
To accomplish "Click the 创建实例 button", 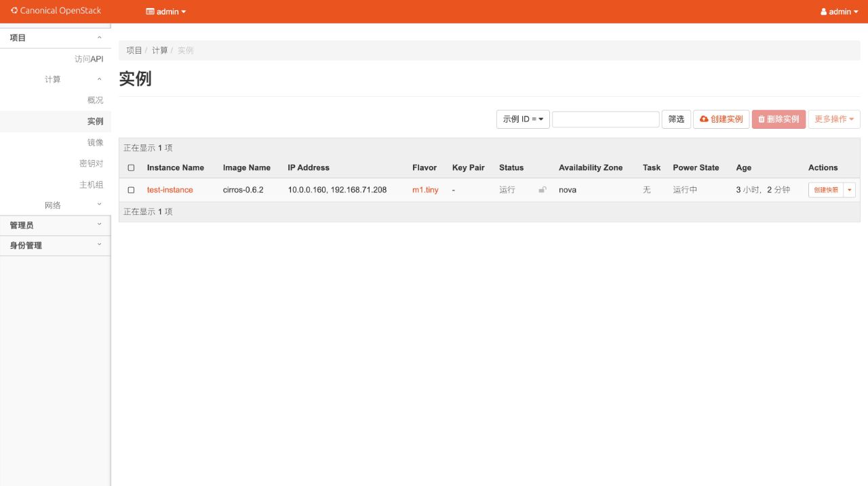I will [721, 119].
